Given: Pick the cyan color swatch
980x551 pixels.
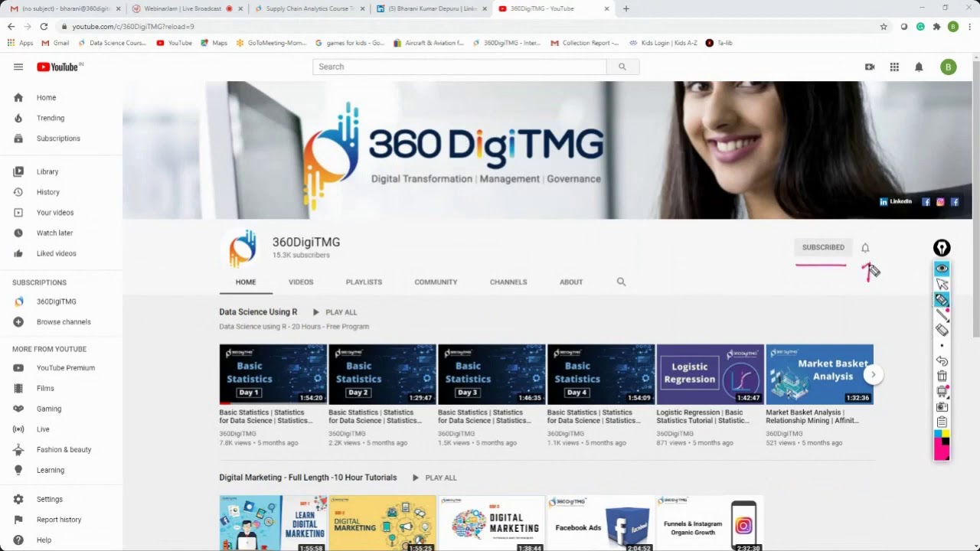Looking at the screenshot, I should point(938,434).
